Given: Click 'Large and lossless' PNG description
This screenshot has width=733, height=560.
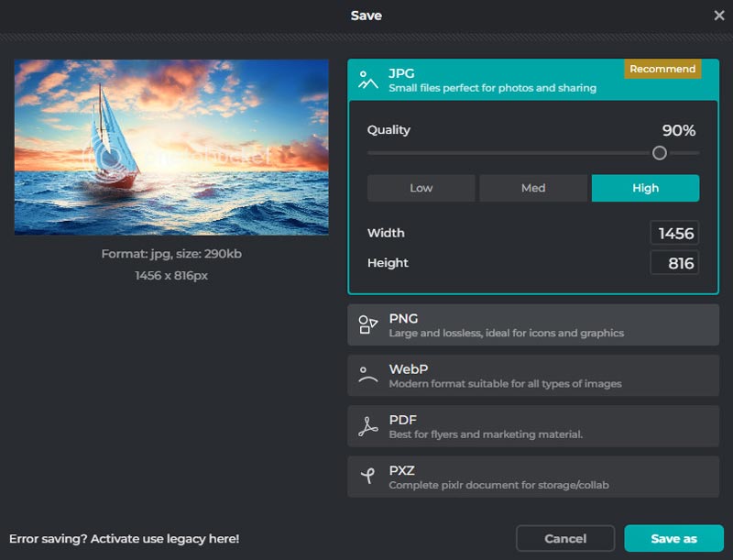Looking at the screenshot, I should coord(507,333).
